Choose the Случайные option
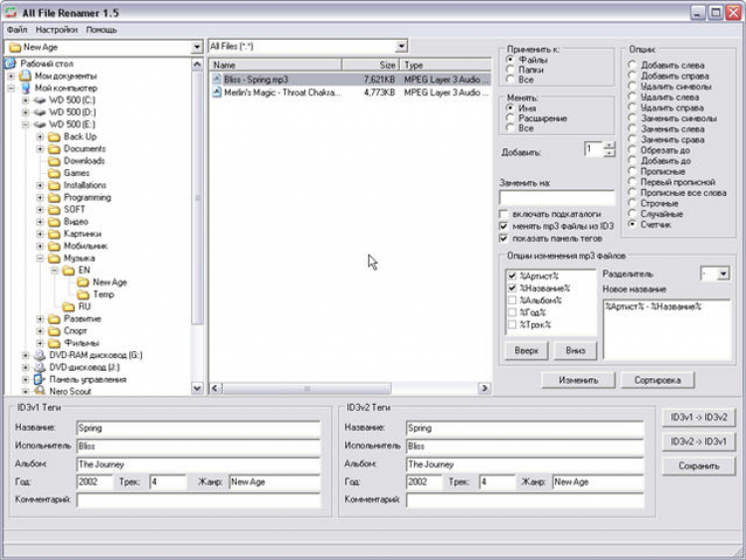Screen dimensions: 746x560 pyautogui.click(x=632, y=214)
